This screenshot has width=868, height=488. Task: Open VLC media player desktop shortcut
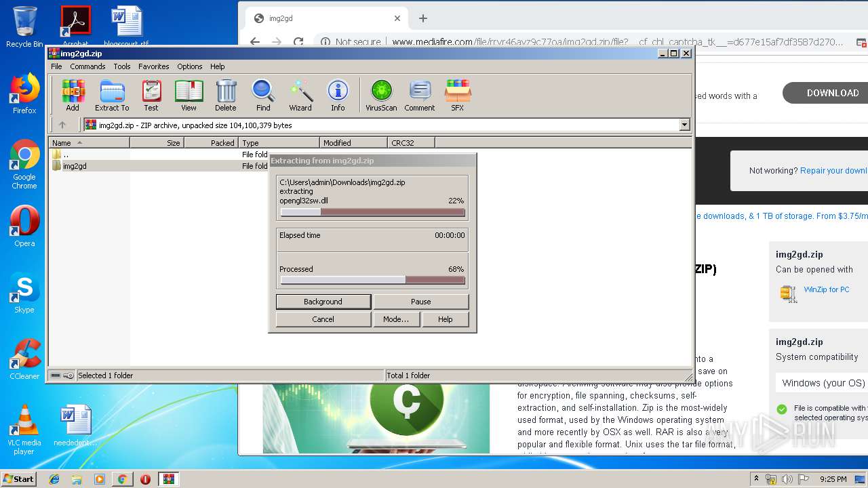[x=24, y=430]
